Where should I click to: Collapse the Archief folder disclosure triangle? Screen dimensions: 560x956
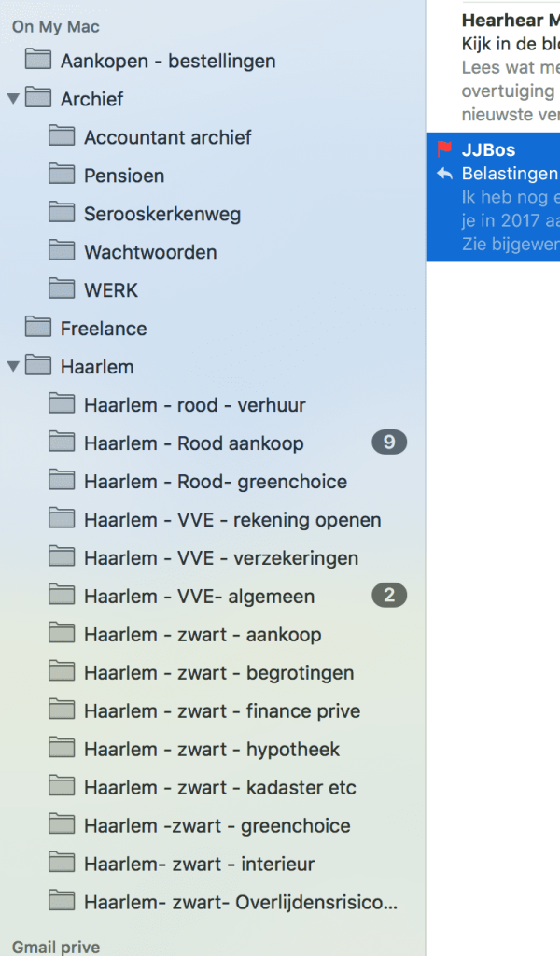pyautogui.click(x=13, y=98)
